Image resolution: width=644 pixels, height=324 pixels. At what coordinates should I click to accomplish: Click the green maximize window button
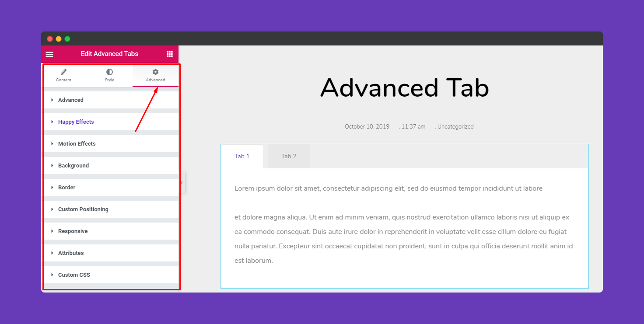67,39
